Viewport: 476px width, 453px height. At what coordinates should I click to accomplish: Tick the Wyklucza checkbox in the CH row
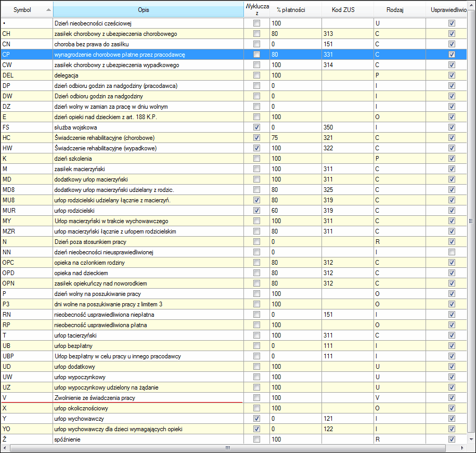257,34
